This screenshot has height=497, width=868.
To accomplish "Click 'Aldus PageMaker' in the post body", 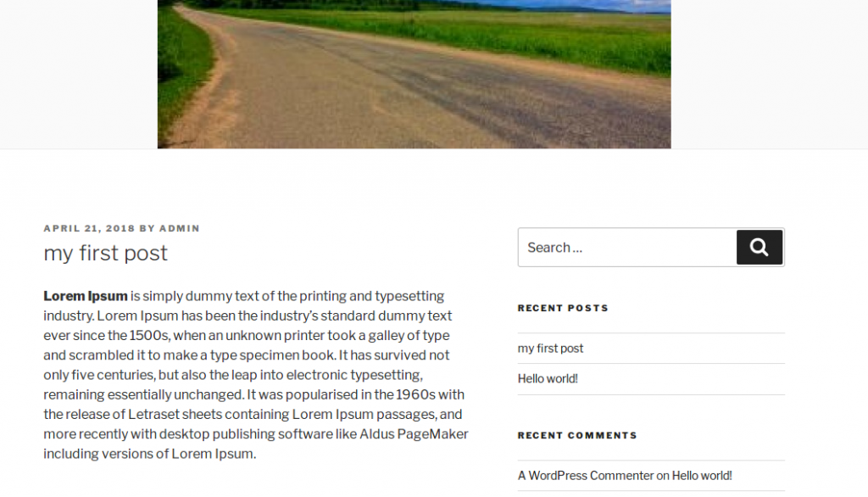I will 420,434.
